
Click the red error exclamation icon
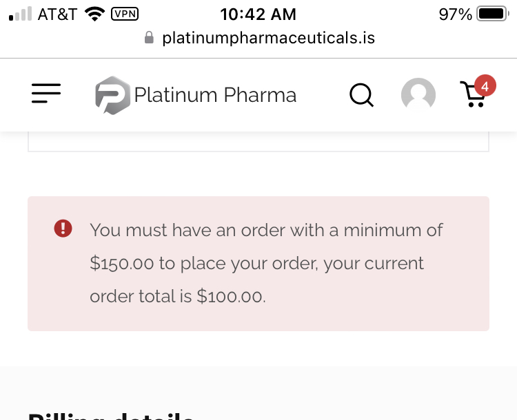click(63, 229)
